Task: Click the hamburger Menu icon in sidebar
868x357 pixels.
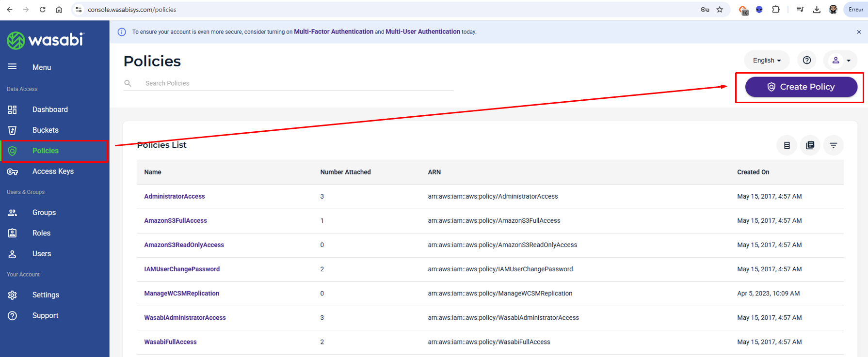Action: [12, 67]
